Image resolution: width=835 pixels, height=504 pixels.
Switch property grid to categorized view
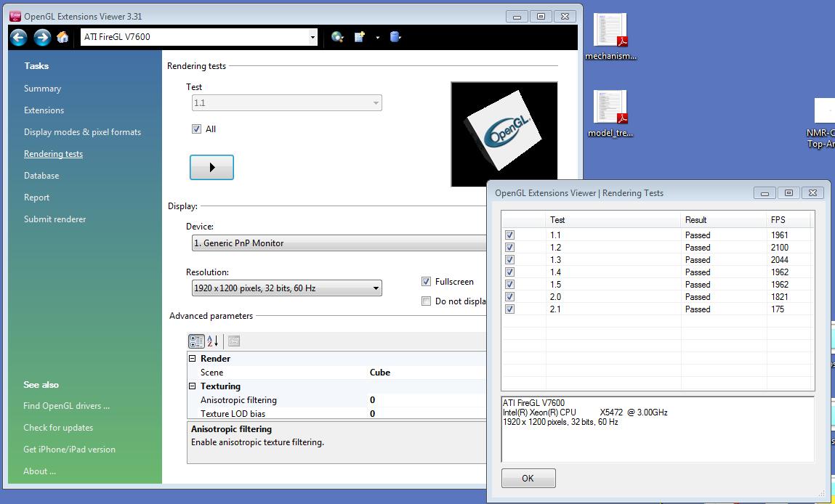click(196, 341)
